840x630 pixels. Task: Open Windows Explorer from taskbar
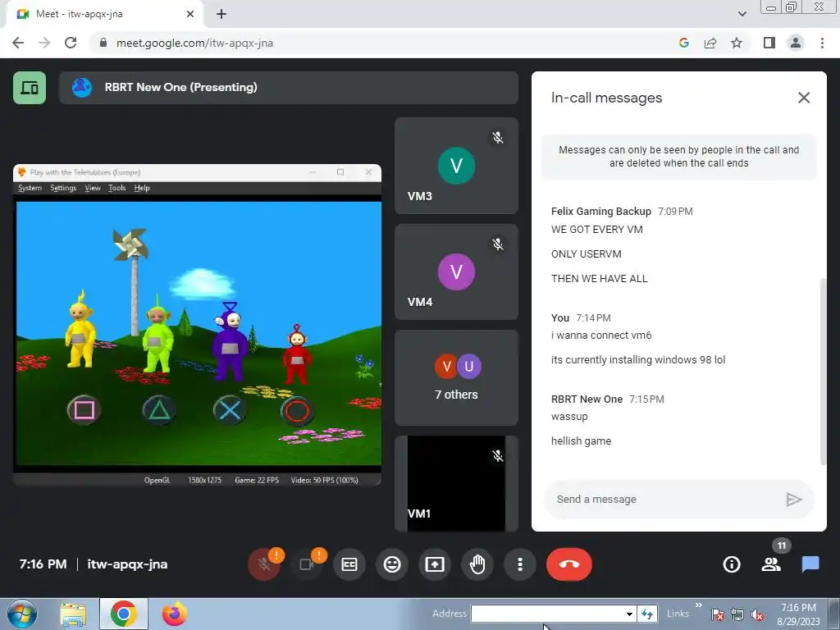coord(73,614)
